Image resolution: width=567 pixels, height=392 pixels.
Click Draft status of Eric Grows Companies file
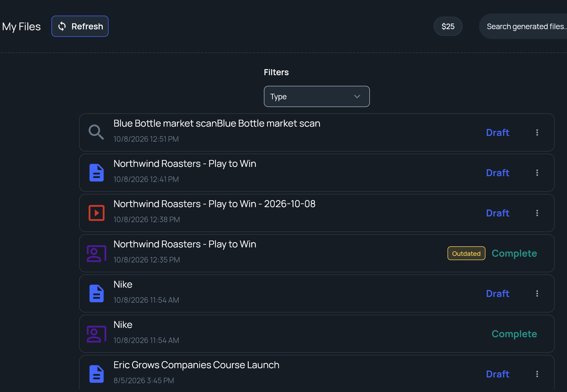coord(498,374)
